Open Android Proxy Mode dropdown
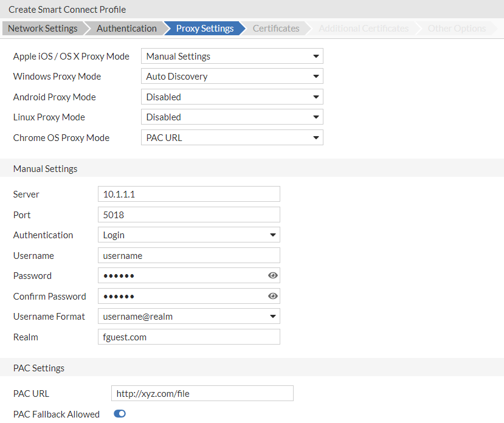Screen dimensions: 504x423 pos(232,97)
